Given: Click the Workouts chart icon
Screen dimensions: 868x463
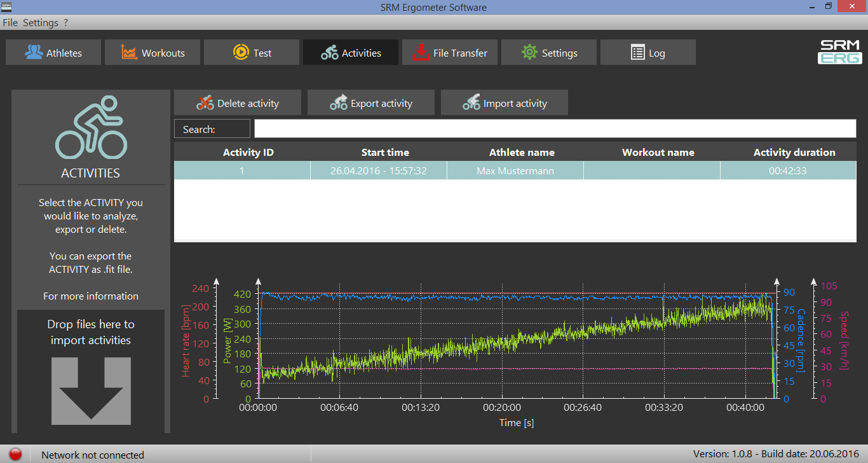Looking at the screenshot, I should click(130, 52).
